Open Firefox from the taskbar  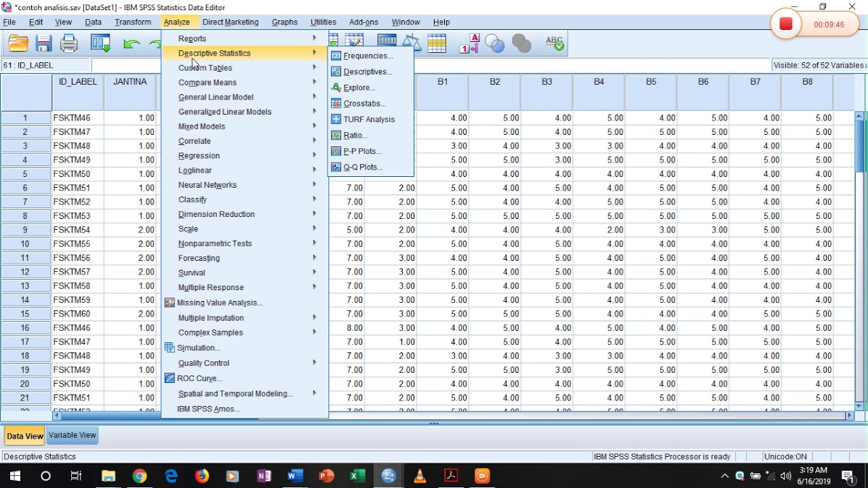point(202,476)
